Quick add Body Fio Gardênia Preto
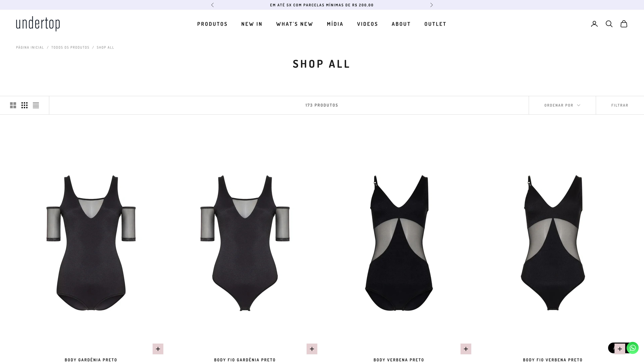644x362 pixels. point(312,349)
